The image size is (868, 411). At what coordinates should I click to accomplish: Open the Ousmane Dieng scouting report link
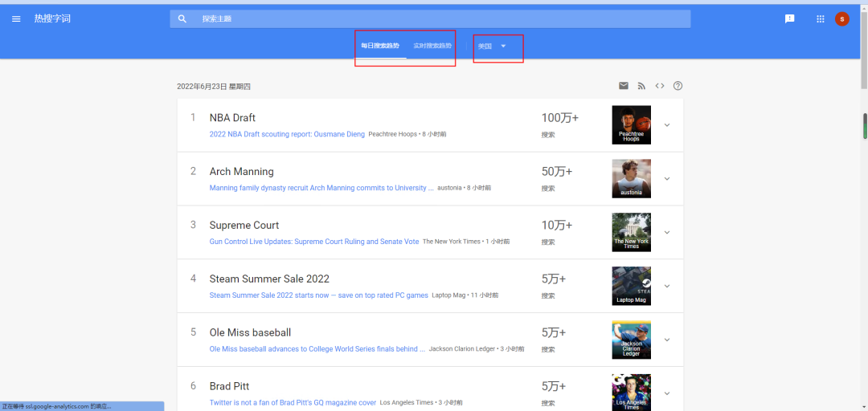click(287, 134)
